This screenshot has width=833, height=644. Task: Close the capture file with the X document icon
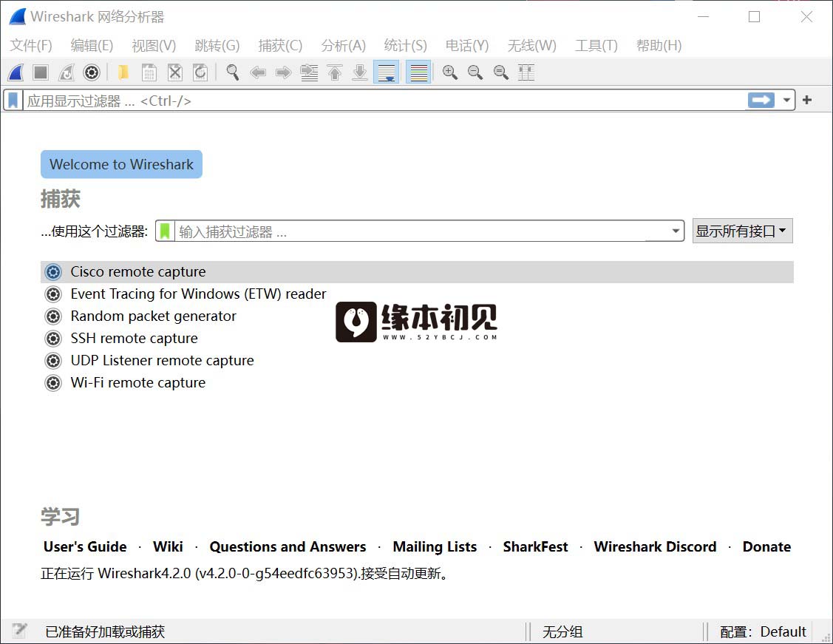(174, 72)
